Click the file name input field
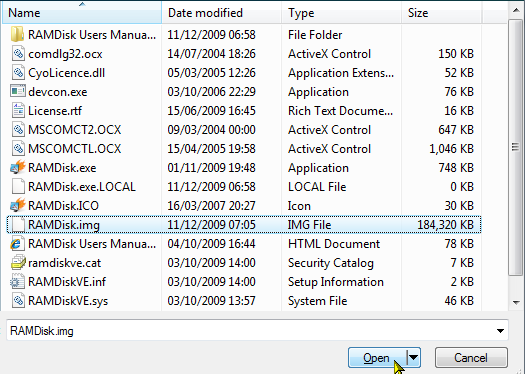The height and width of the screenshot is (374, 525). (250, 331)
